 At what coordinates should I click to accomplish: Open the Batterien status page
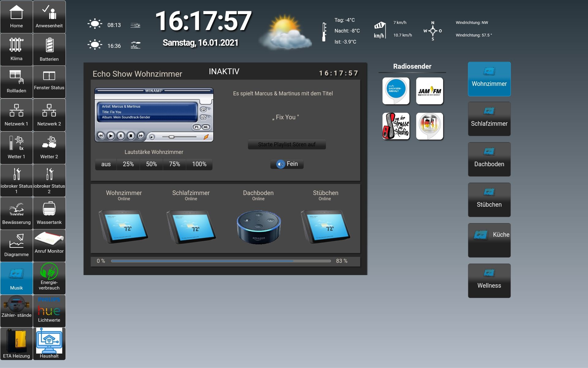[x=49, y=49]
